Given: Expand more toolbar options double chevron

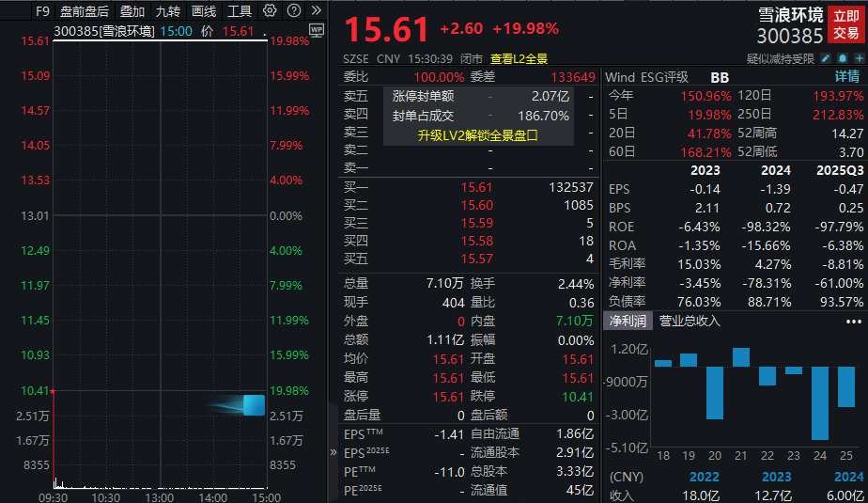Looking at the screenshot, I should coord(316,10).
